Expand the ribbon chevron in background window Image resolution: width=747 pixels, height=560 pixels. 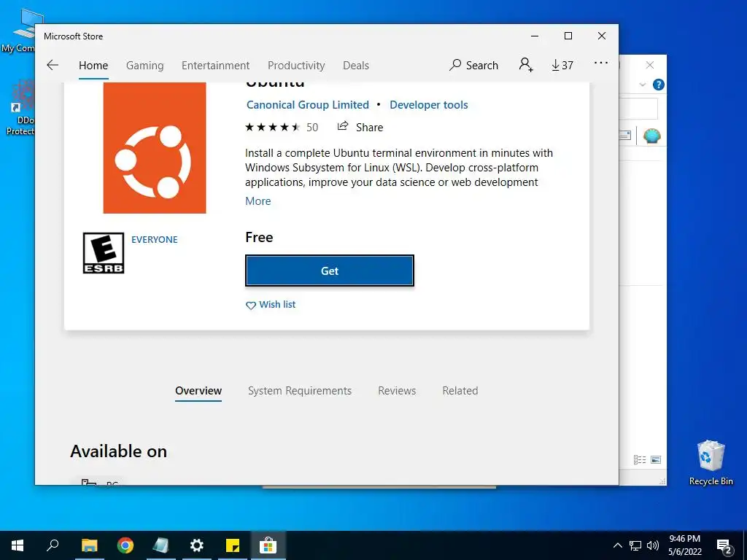642,85
